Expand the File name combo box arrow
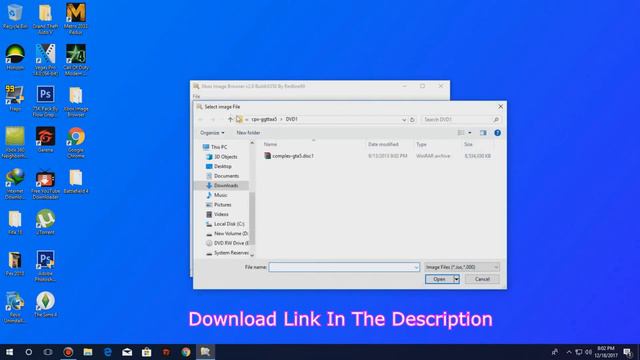640x360 pixels. point(416,267)
